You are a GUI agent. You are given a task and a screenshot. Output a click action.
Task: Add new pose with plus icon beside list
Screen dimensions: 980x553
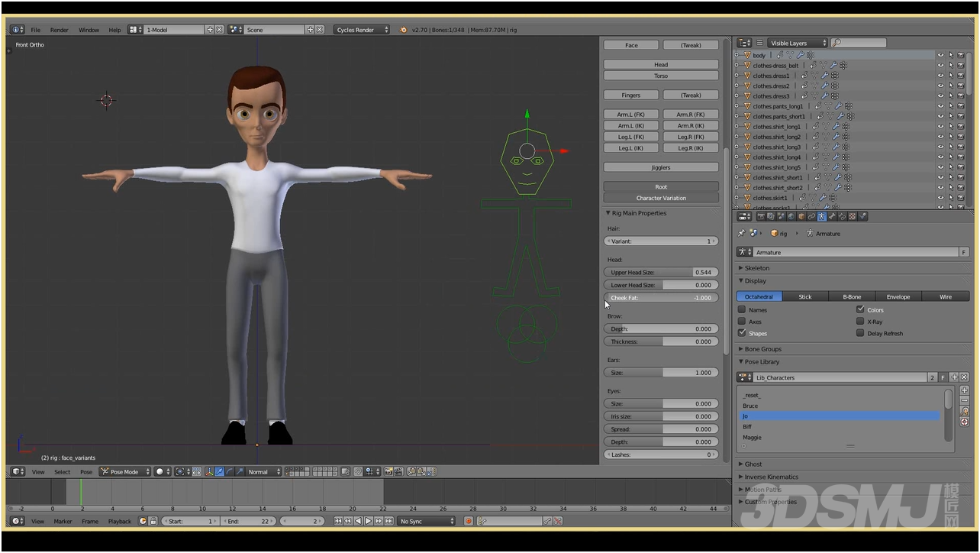pyautogui.click(x=965, y=390)
